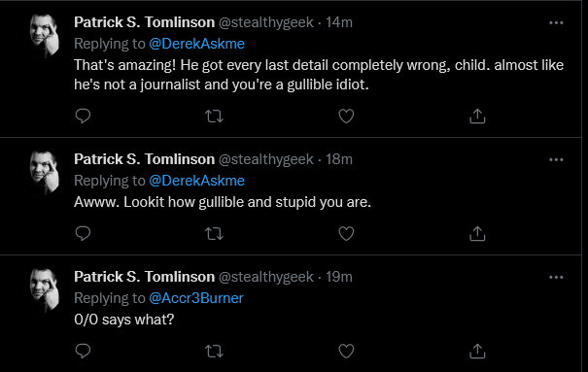The height and width of the screenshot is (372, 588).
Task: Share the 18m tweet
Action: coord(477,234)
